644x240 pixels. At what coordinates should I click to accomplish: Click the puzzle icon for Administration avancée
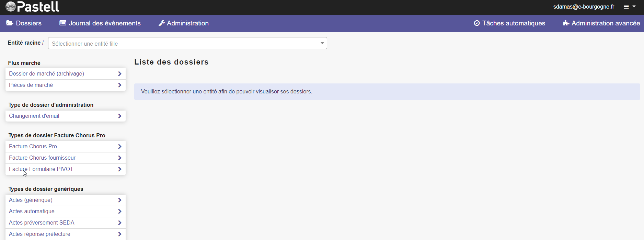[566, 23]
